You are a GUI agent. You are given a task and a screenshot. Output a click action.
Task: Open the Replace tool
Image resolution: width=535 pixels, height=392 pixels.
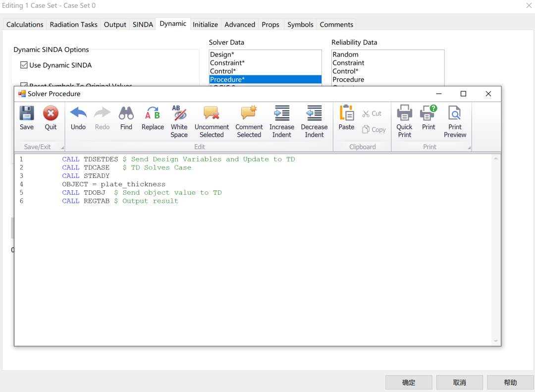point(153,118)
